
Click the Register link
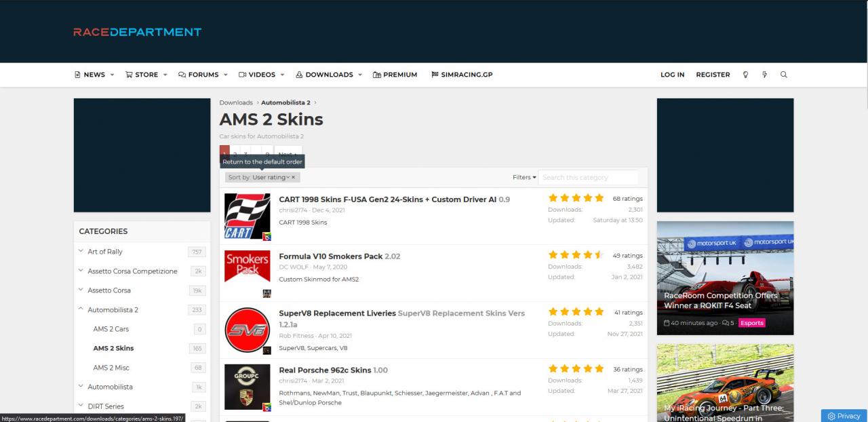tap(713, 75)
